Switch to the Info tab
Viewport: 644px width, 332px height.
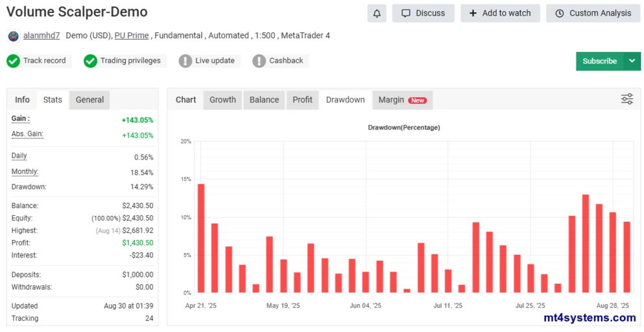(22, 99)
